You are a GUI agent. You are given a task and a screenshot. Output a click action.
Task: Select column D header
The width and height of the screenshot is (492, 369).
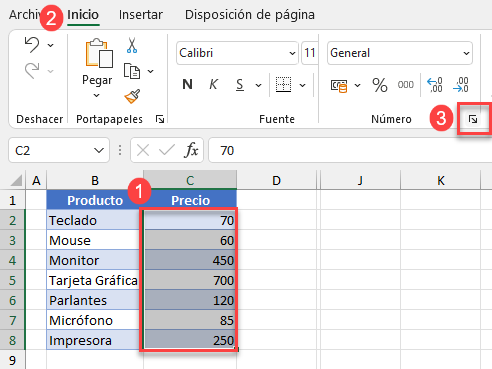tap(276, 180)
